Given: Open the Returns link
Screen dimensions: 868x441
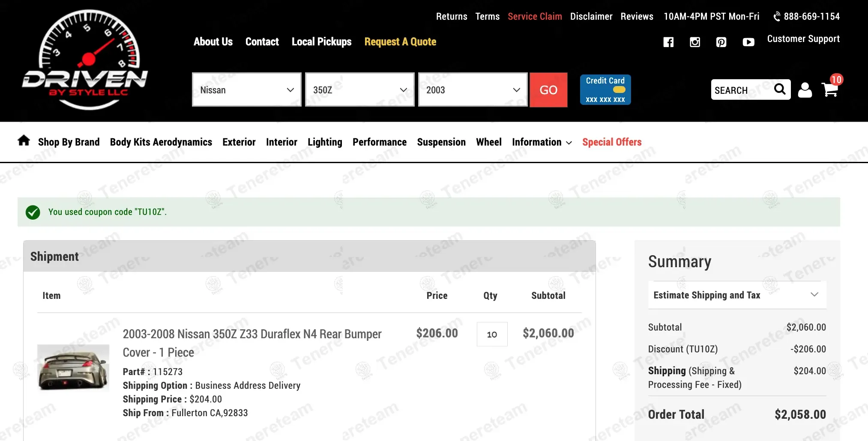Looking at the screenshot, I should (x=452, y=17).
